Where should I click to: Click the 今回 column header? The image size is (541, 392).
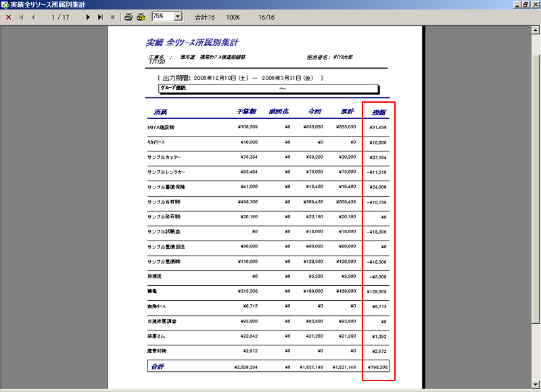tap(314, 112)
